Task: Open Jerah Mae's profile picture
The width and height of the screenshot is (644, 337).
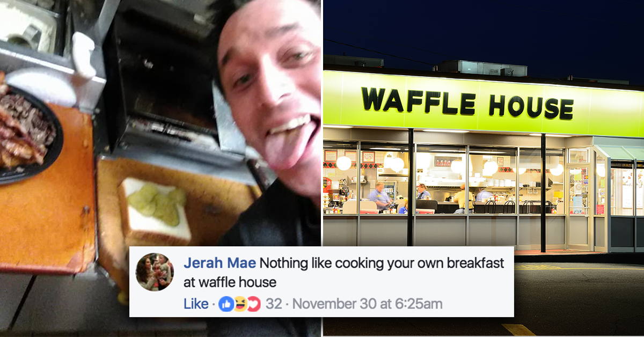Action: 155,272
